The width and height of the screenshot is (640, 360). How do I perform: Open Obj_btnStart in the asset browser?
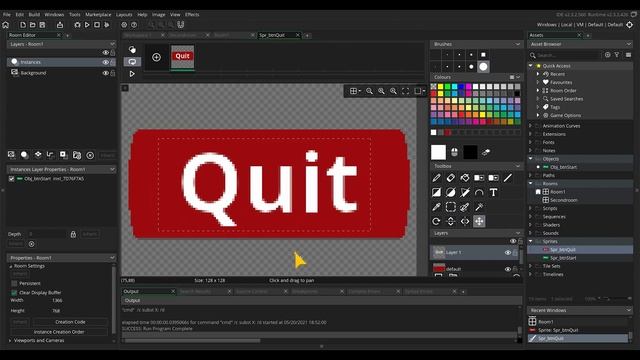pyautogui.click(x=563, y=167)
